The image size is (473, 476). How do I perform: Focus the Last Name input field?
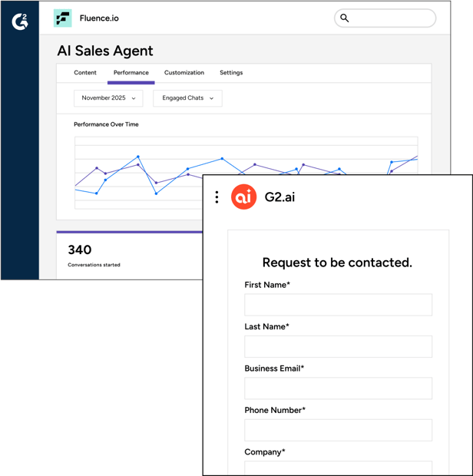tap(338, 346)
